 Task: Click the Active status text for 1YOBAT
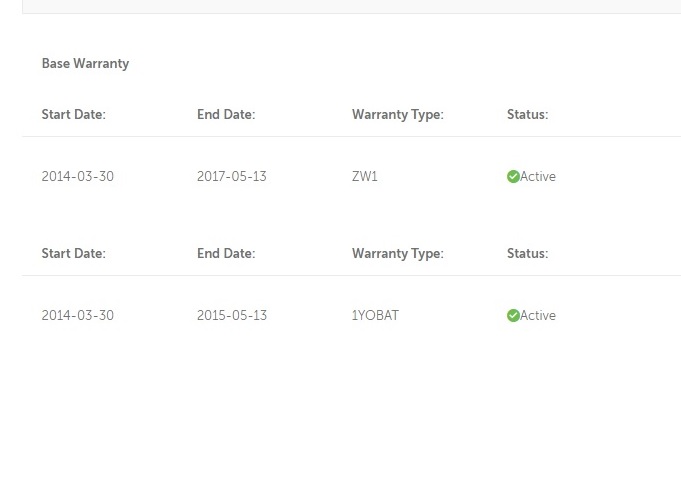[538, 316]
